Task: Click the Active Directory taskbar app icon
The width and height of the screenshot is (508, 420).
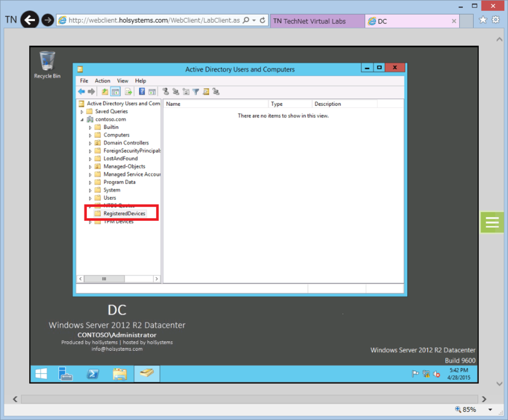Action: (147, 374)
